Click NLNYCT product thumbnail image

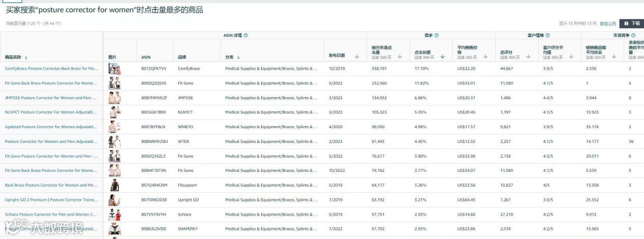[x=115, y=112]
